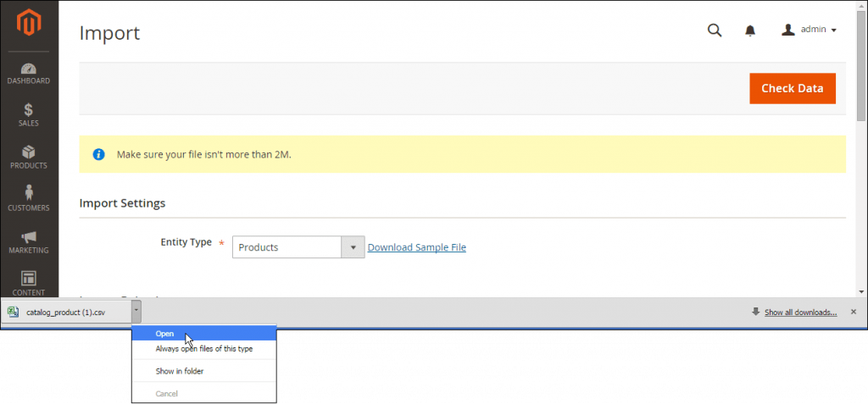
Task: Open the Sales sidebar menu
Action: (x=29, y=115)
